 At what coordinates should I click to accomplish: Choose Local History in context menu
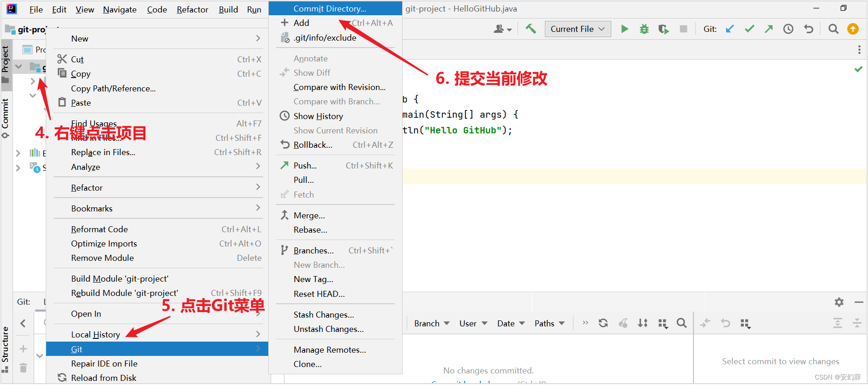click(157, 335)
